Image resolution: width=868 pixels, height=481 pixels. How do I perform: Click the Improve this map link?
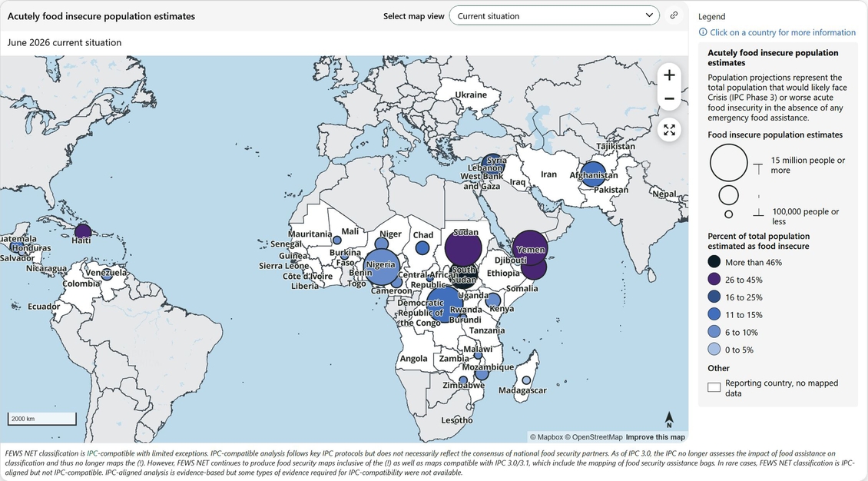coord(655,436)
